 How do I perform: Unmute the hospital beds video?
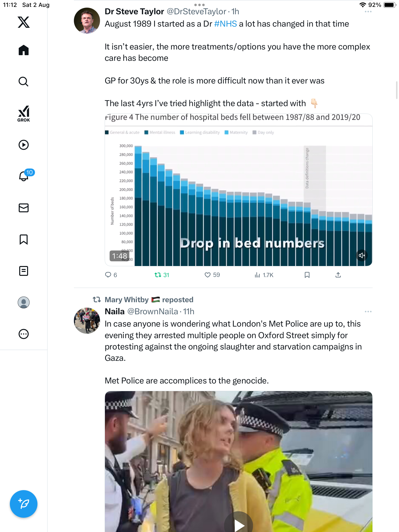(x=362, y=255)
